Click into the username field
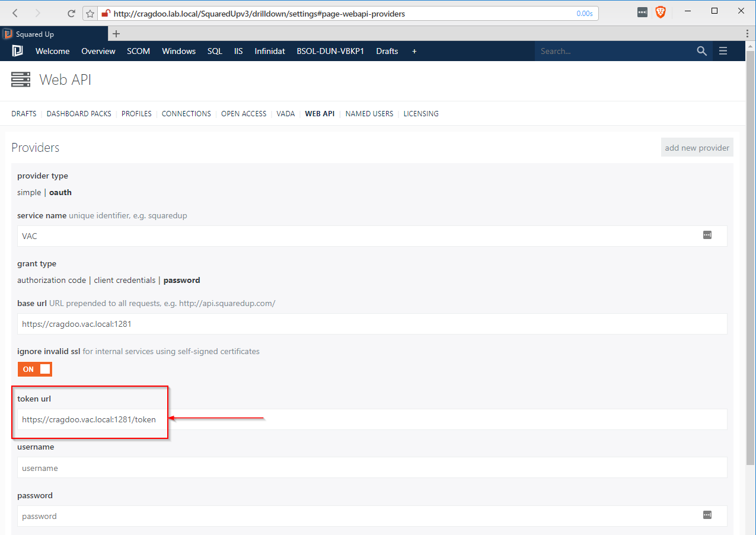Image resolution: width=756 pixels, height=535 pixels. pyautogui.click(x=372, y=467)
